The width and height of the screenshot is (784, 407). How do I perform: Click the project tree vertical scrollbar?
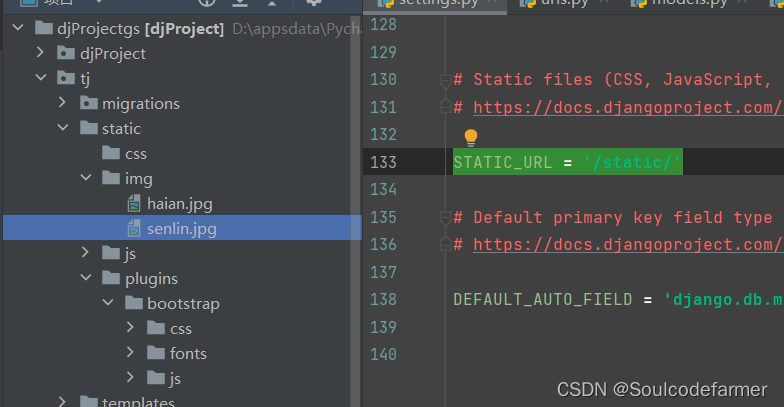coord(356,210)
